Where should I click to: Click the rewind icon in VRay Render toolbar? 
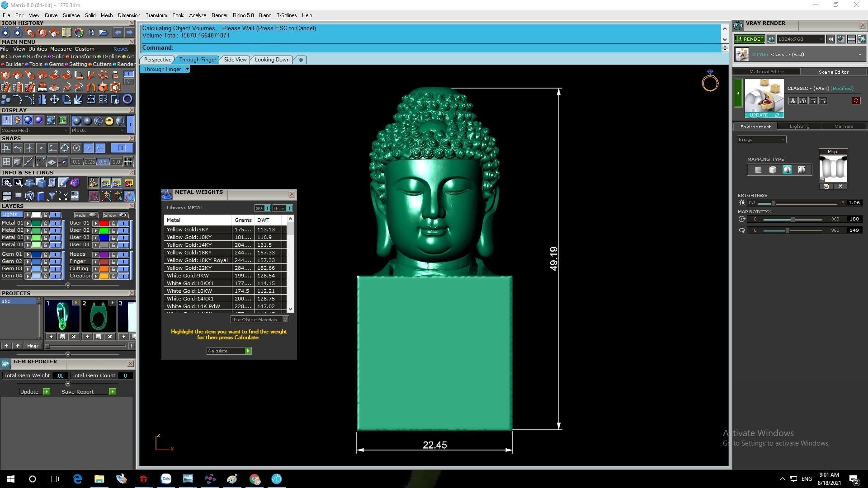coord(830,39)
